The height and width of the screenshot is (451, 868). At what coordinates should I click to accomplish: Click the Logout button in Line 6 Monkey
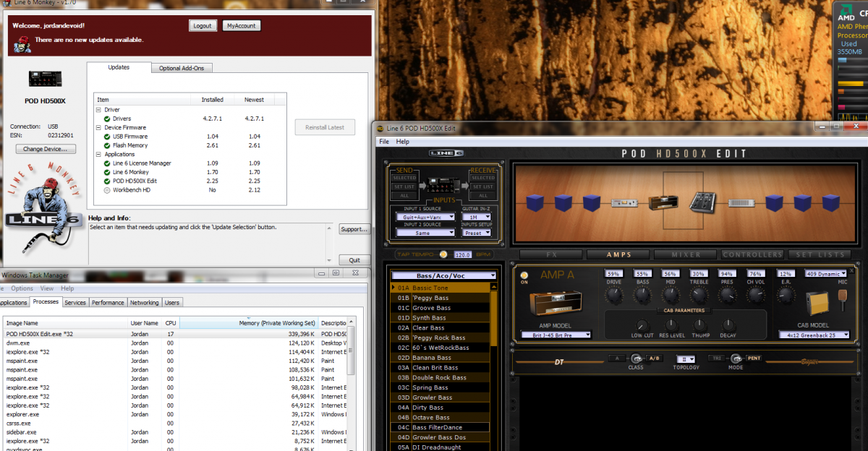click(203, 25)
